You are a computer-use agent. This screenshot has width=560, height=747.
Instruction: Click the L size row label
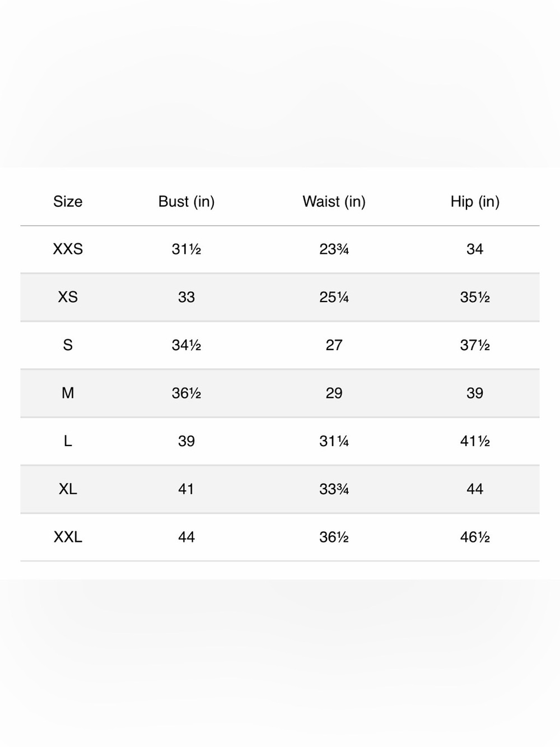point(68,442)
